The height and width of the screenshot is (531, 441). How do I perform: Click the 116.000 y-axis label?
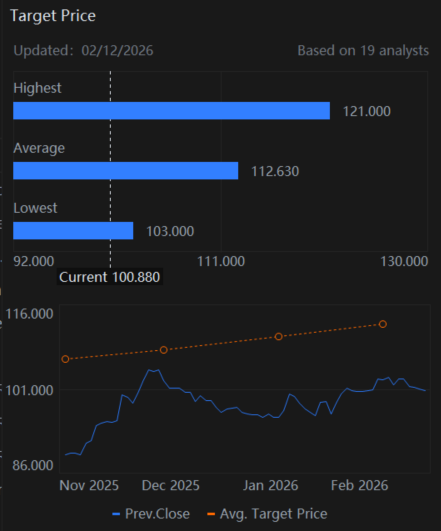[29, 314]
